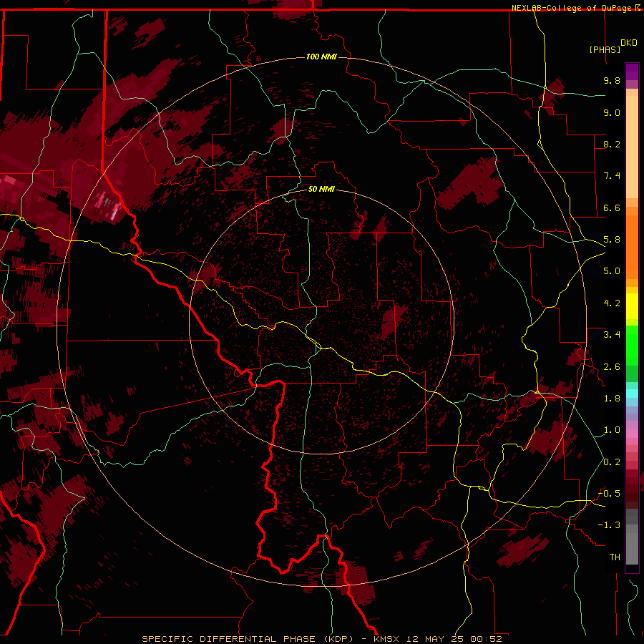Viewport: 644px width, 644px height.
Task: Click the 5.0 legend value
Action: (612, 271)
